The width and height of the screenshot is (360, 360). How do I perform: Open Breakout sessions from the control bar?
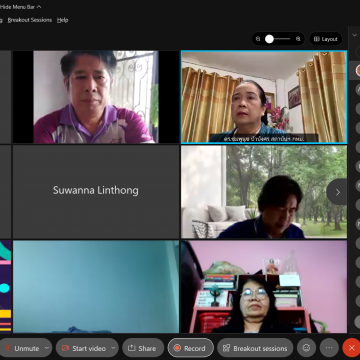pos(255,348)
